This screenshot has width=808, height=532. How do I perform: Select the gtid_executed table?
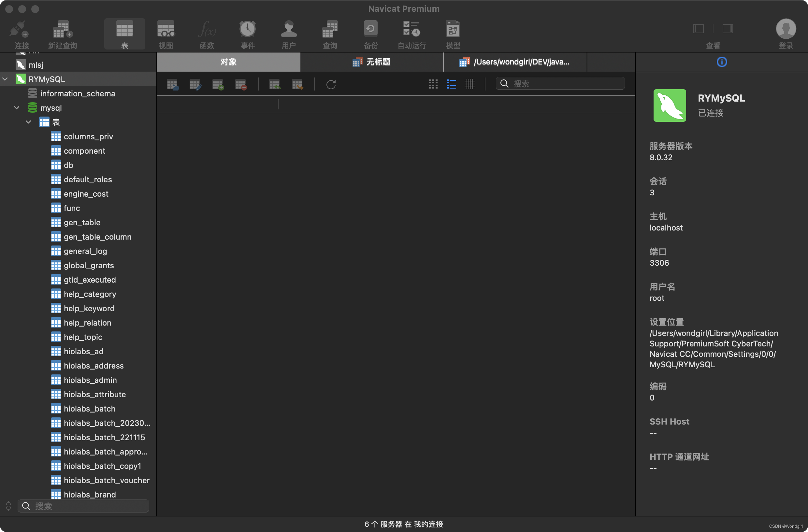click(x=78, y=280)
